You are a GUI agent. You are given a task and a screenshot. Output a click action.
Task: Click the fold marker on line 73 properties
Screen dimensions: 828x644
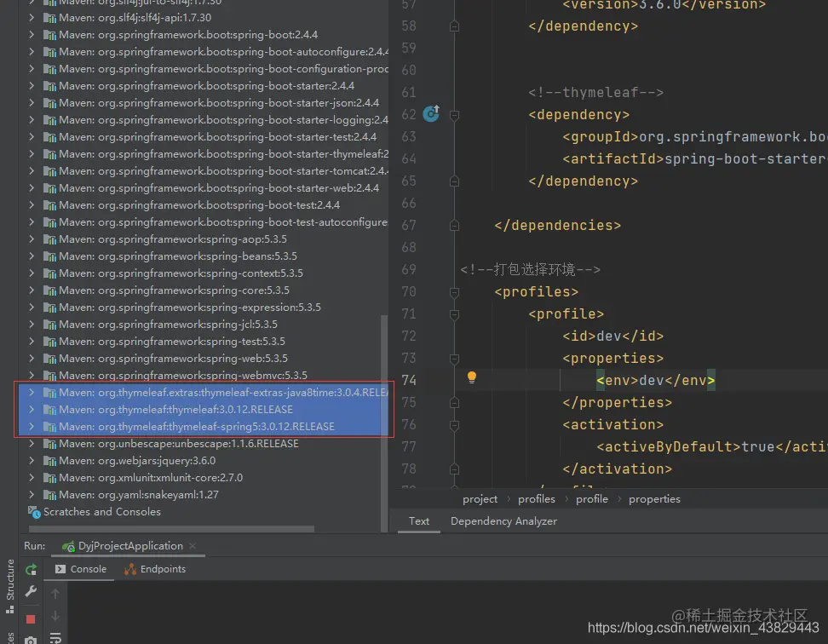(x=454, y=359)
